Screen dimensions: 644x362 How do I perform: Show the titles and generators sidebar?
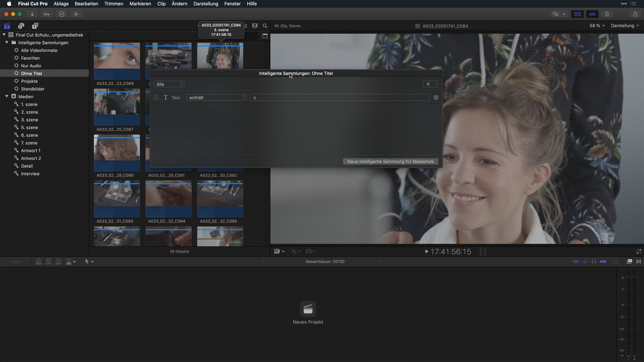(x=35, y=26)
